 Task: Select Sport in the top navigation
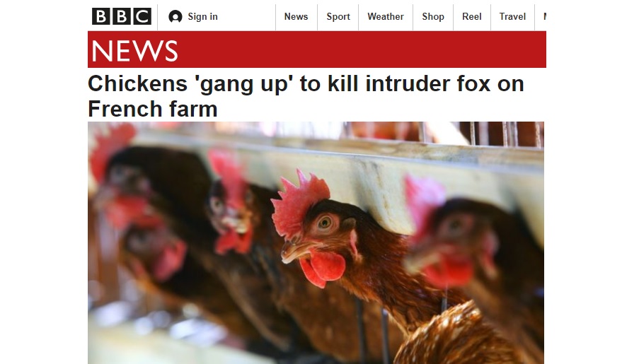pyautogui.click(x=338, y=17)
